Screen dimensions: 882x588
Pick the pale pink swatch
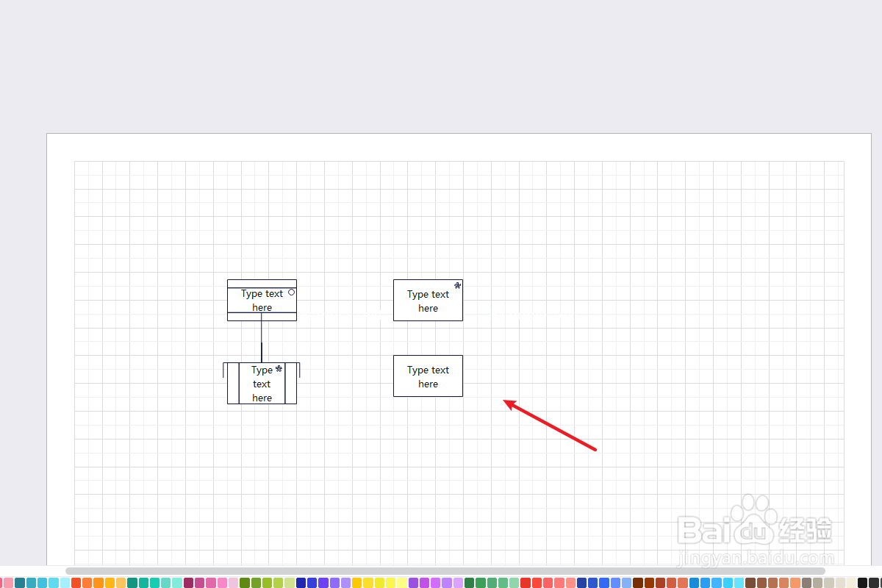pos(234,583)
